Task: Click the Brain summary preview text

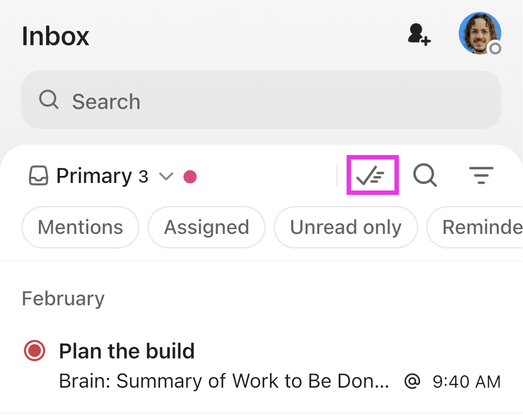Action: tap(224, 381)
